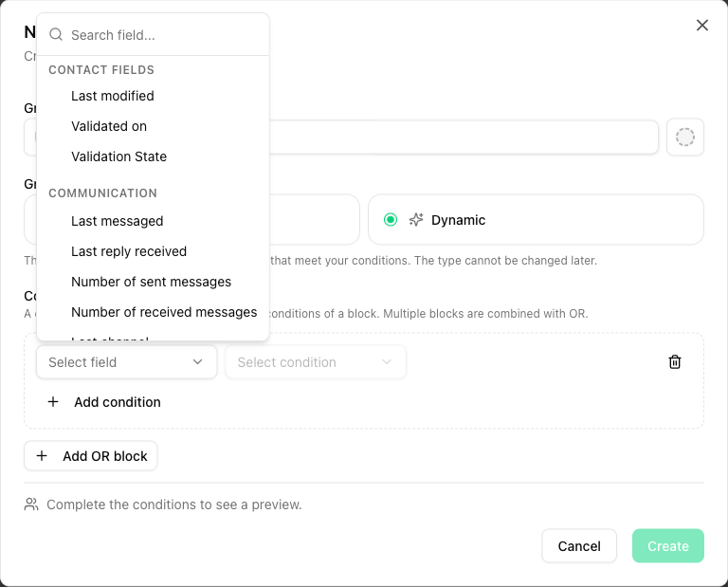Select Number of sent messages field
This screenshot has width=728, height=587.
(x=153, y=282)
